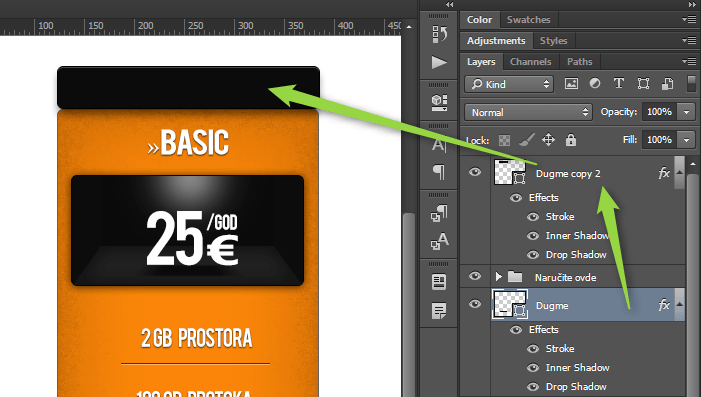Lock image pixels brush icon
This screenshot has height=397, width=701.
527,140
